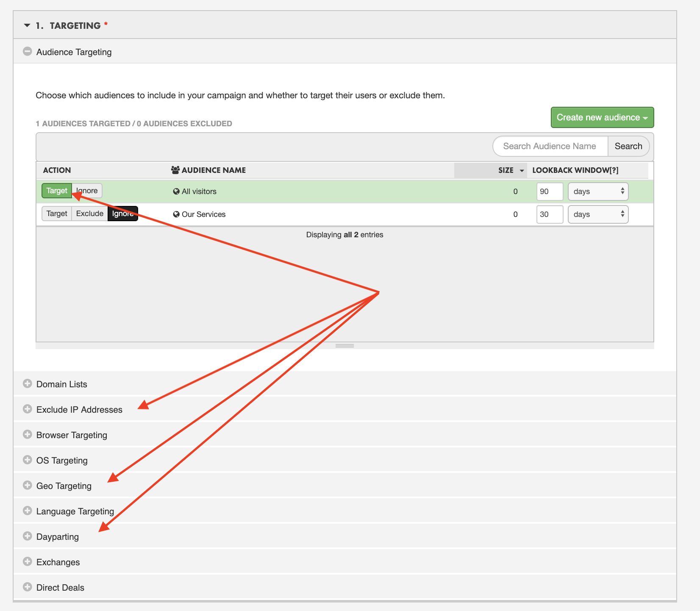Screen dimensions: 700x611
Task: Open days unit dropdown for All visitors
Action: 598,192
